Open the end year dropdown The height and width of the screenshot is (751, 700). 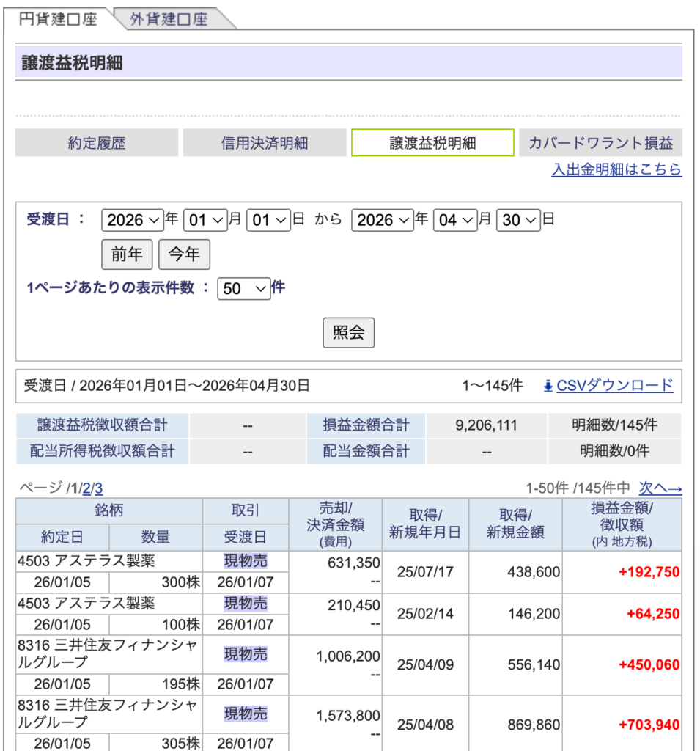click(383, 220)
